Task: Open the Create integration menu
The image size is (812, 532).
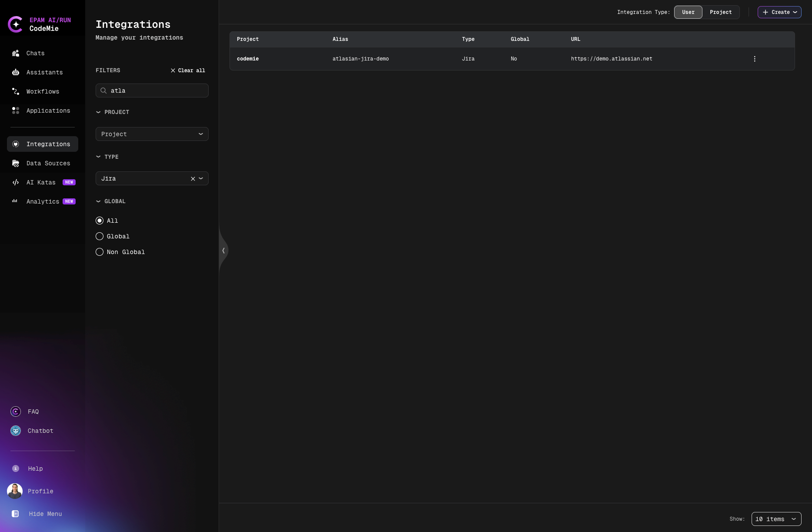Action: [x=779, y=12]
